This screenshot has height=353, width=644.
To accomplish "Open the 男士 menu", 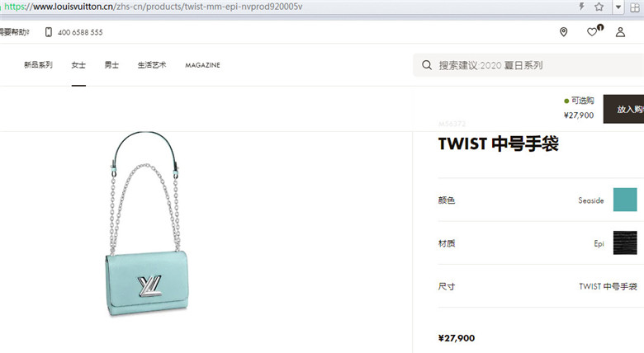I will pos(111,65).
